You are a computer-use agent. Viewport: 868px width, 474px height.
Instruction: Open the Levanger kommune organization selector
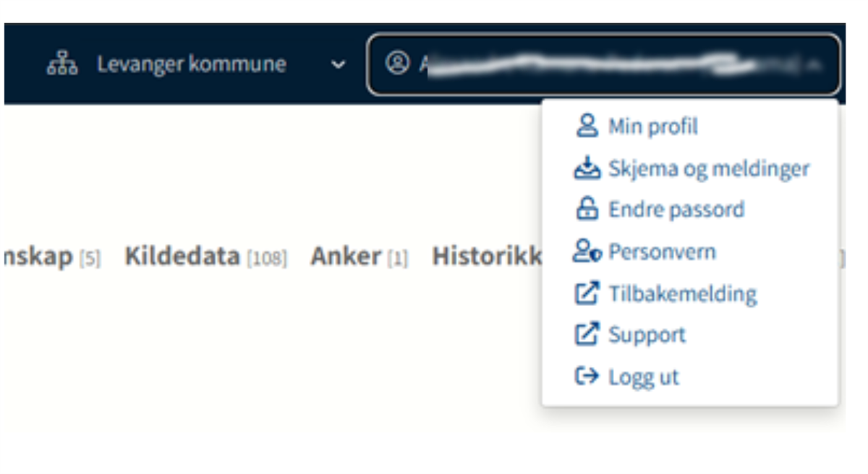pyautogui.click(x=192, y=64)
